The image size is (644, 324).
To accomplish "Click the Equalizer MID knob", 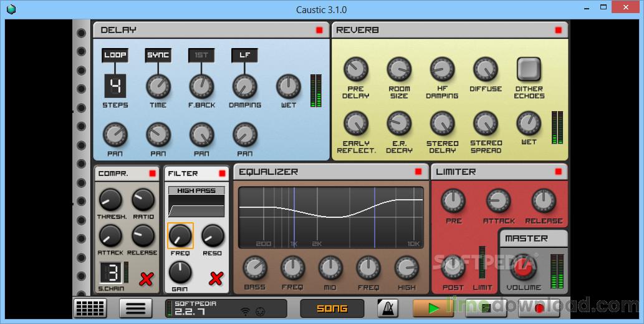I will (330, 268).
